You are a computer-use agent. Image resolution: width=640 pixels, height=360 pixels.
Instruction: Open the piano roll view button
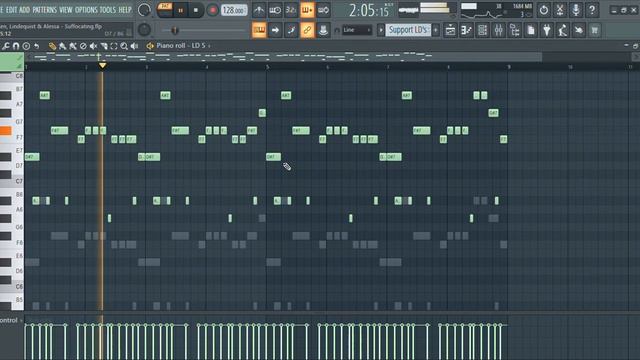466,30
